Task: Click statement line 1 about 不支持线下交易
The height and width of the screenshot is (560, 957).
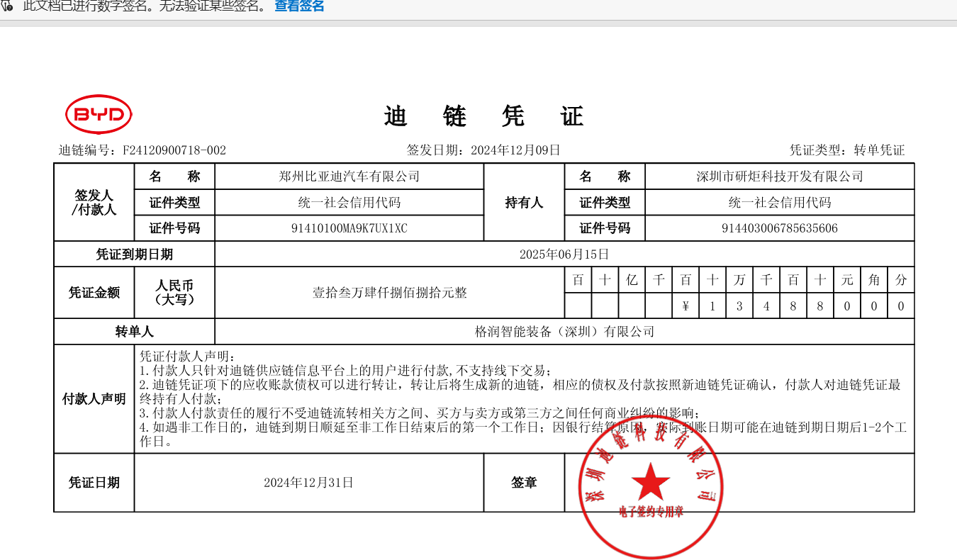Action: coord(345,370)
